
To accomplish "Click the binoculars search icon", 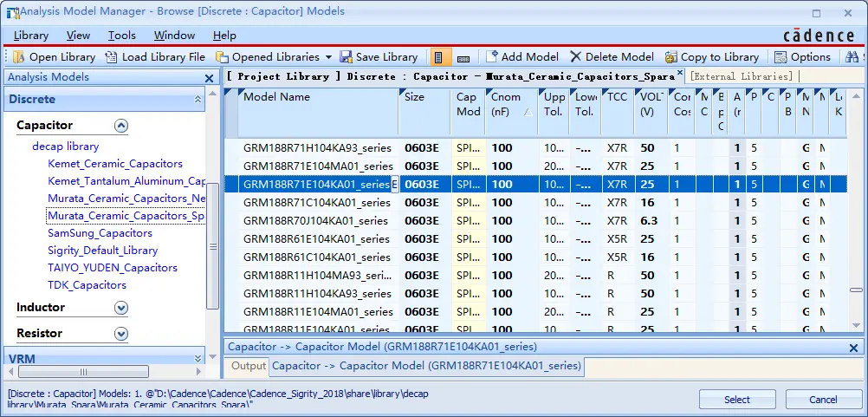I will 852,57.
